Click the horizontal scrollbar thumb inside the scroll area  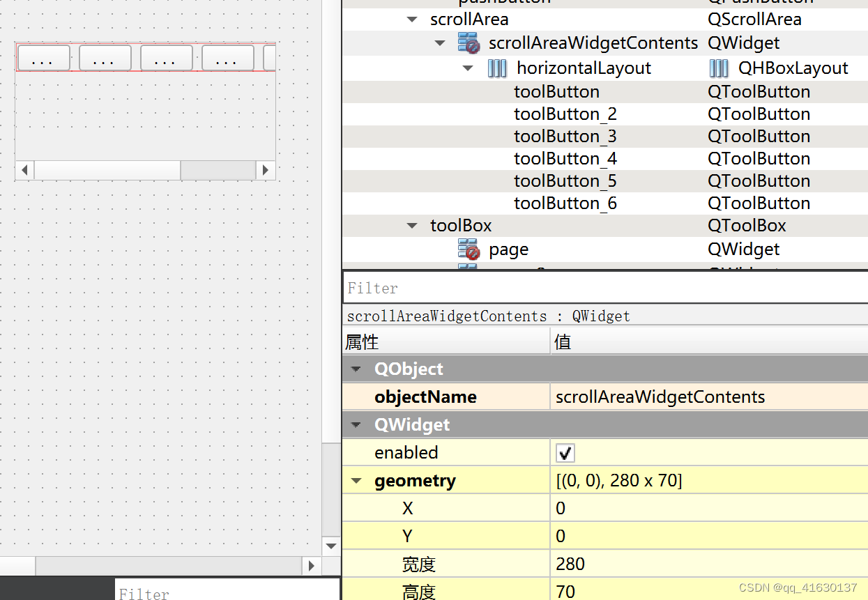(x=218, y=169)
